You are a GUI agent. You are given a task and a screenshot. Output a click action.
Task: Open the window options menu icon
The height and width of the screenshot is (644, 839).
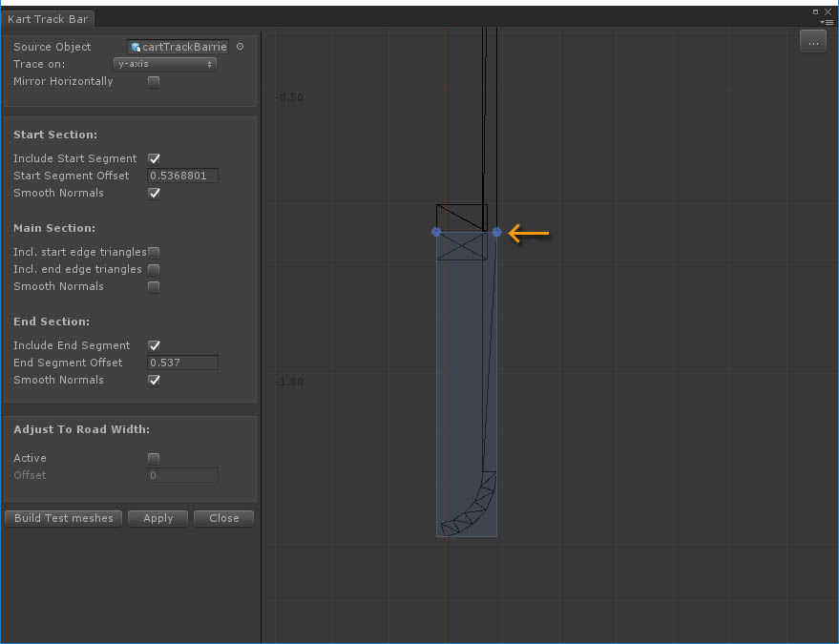pyautogui.click(x=827, y=23)
